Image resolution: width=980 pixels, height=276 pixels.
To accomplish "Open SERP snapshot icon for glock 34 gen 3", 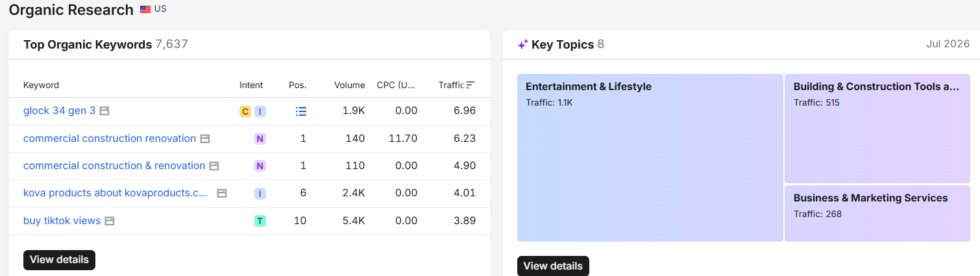I will (104, 111).
